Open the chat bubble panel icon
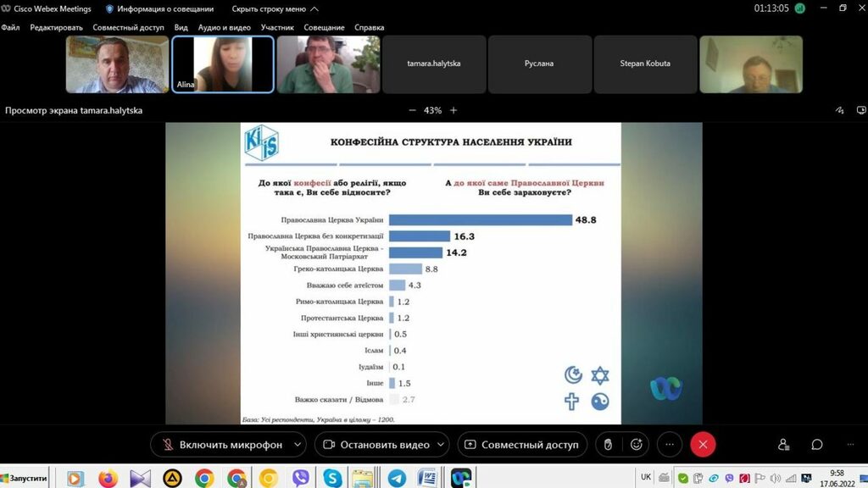Image resolution: width=868 pixels, height=488 pixels. click(x=817, y=444)
